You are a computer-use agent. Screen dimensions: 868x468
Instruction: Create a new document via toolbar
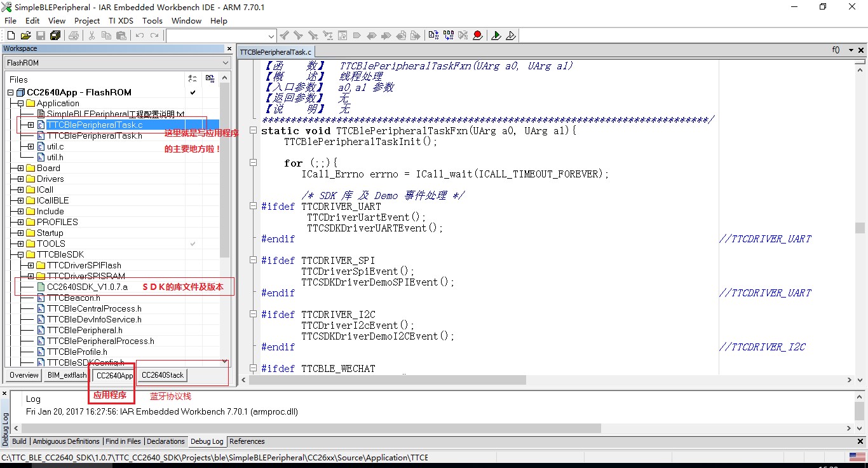pyautogui.click(x=12, y=36)
